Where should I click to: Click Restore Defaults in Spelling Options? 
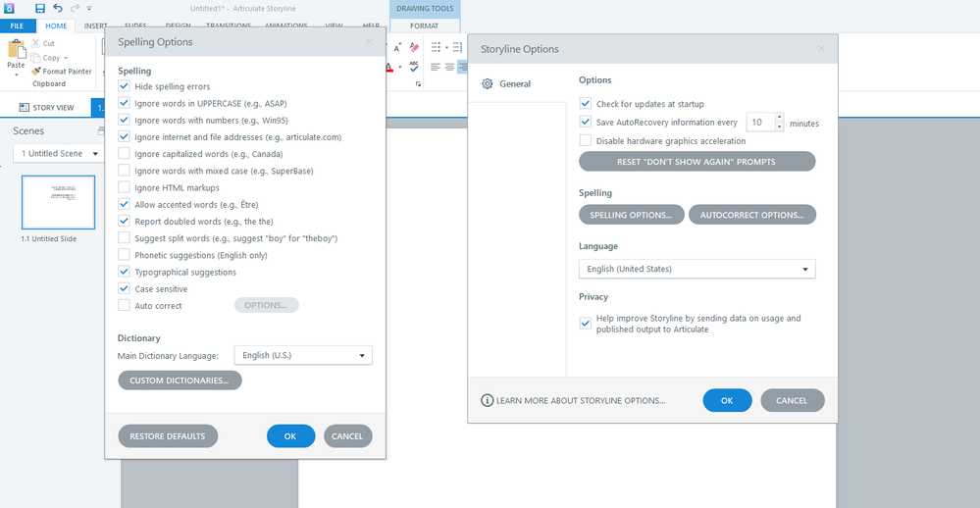168,436
